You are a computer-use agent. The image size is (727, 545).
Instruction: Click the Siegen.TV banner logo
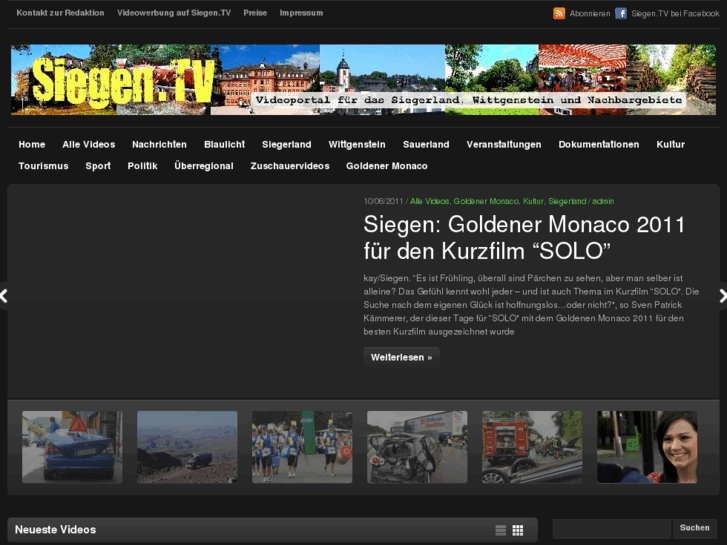(x=364, y=79)
